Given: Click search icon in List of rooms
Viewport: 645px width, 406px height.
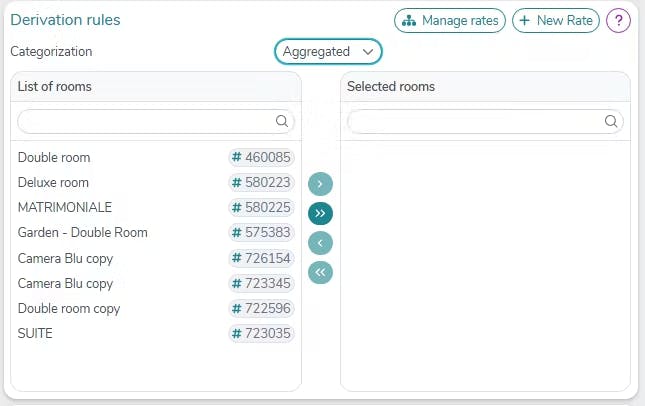Looking at the screenshot, I should tap(282, 121).
